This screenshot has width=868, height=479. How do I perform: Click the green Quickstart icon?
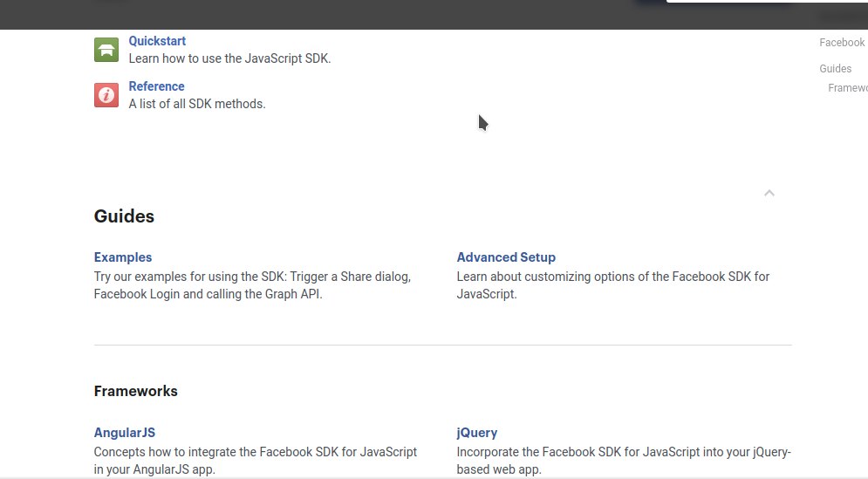[106, 50]
